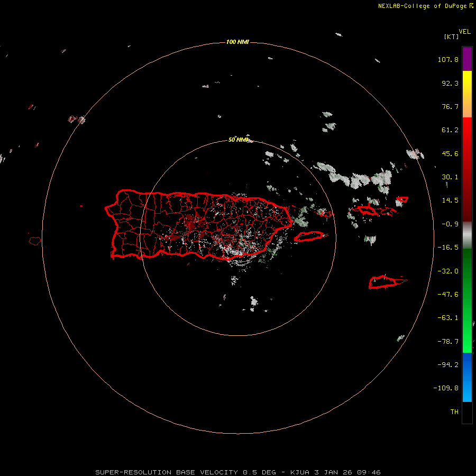Click the 50 NMI range ring label

click(x=239, y=140)
